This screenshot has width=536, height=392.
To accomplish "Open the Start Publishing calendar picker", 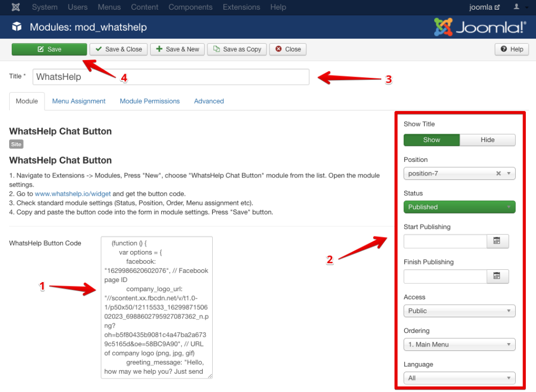I will tap(497, 241).
